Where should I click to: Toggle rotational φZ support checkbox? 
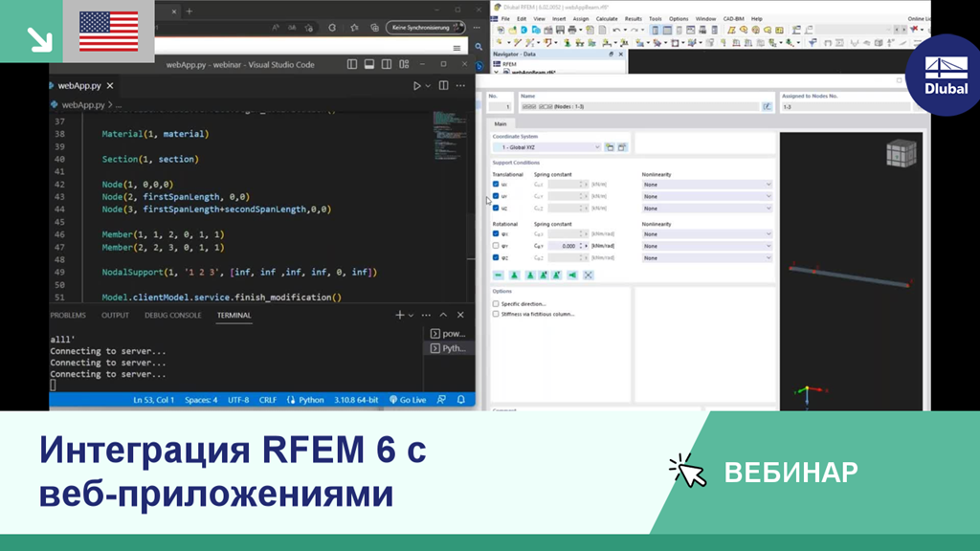point(496,257)
